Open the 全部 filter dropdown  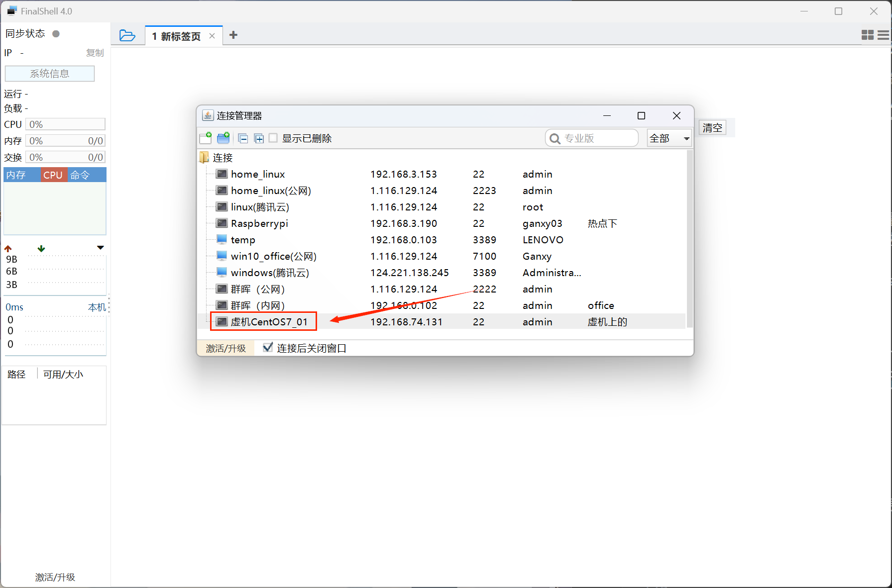coord(669,138)
